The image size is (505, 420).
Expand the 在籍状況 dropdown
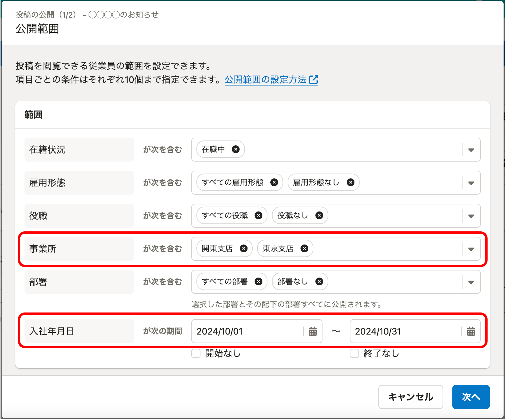click(x=471, y=150)
